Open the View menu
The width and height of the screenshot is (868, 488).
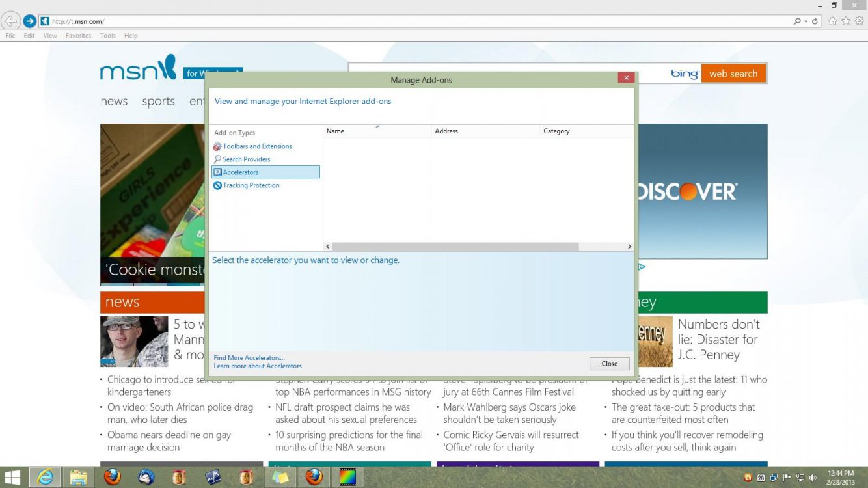point(50,36)
